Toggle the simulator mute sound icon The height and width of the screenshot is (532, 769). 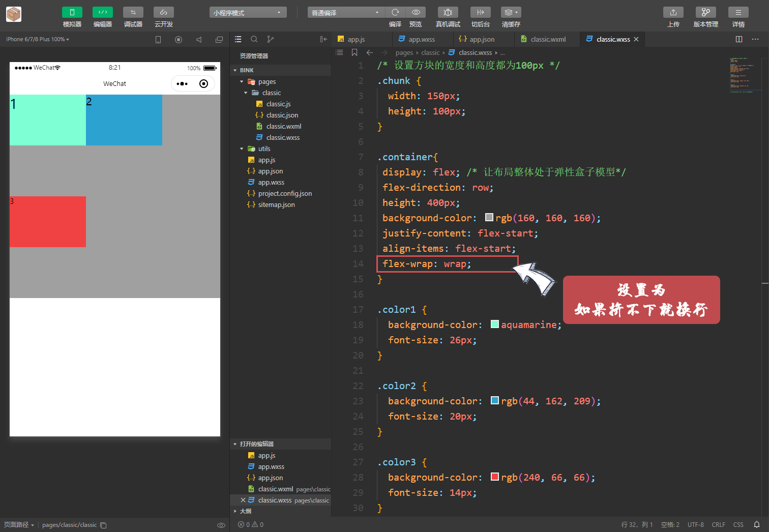(199, 40)
